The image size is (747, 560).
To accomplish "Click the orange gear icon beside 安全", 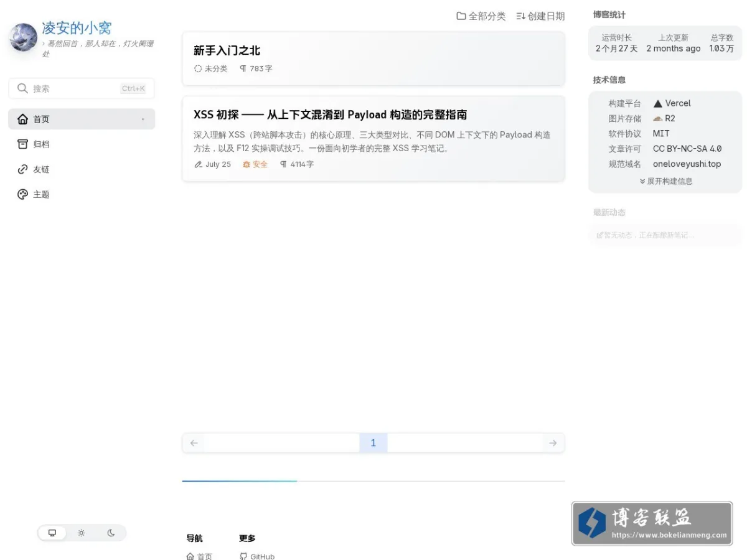I will point(246,164).
